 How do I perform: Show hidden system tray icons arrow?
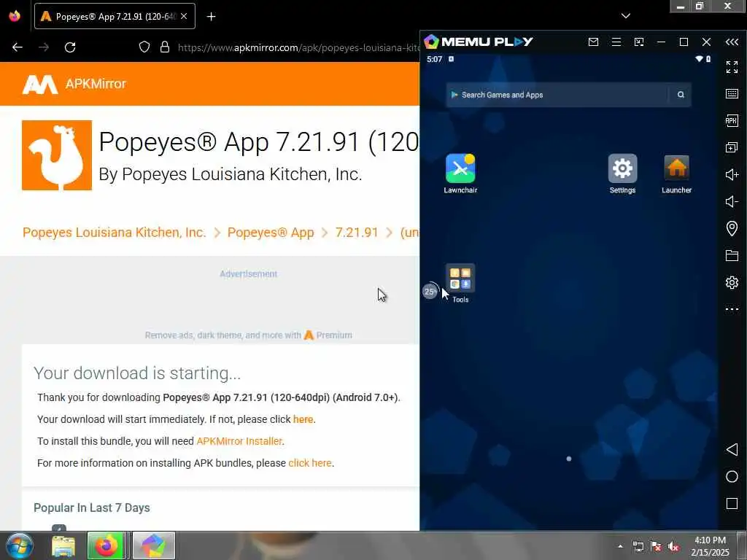point(620,547)
